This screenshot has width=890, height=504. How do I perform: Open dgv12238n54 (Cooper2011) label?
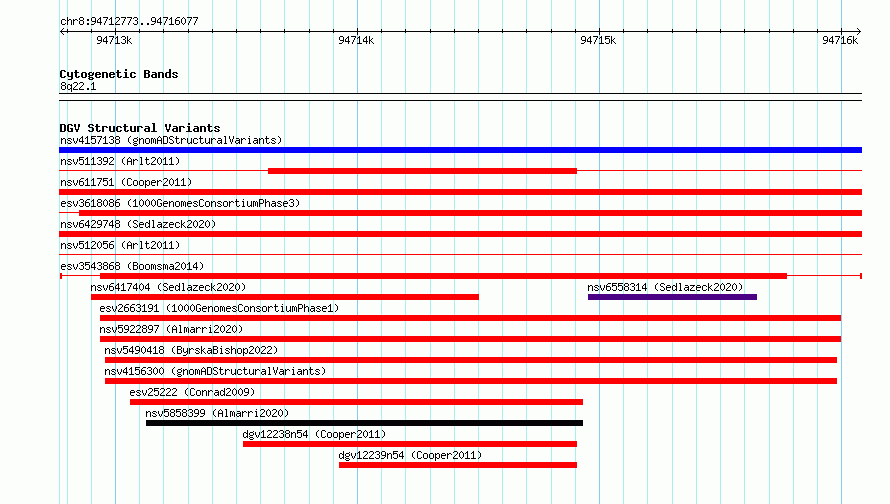tap(314, 434)
